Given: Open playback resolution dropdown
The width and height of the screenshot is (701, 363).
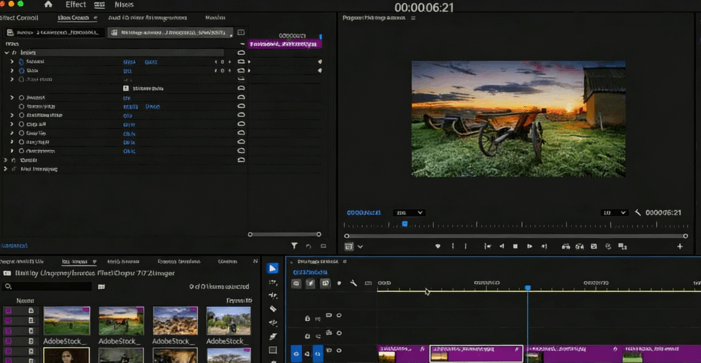Looking at the screenshot, I should (x=614, y=213).
